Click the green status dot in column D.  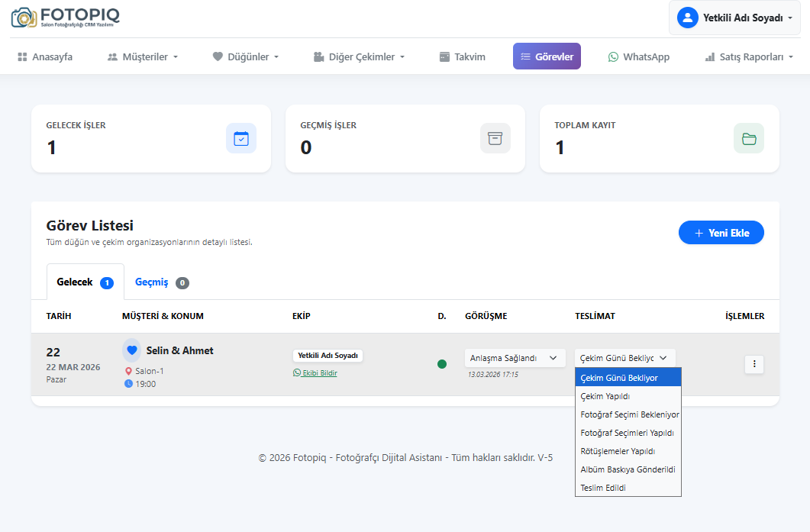click(442, 364)
